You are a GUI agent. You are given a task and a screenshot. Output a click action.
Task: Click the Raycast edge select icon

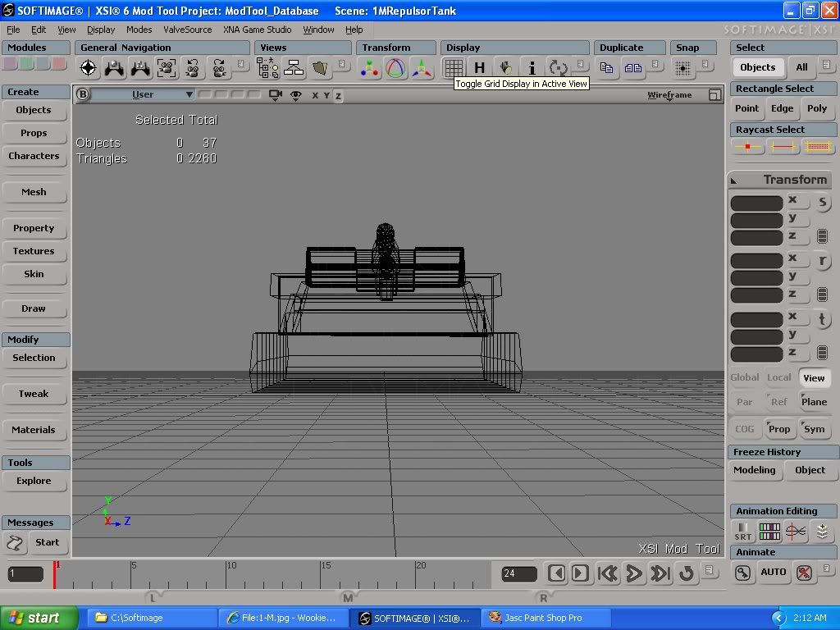pyautogui.click(x=782, y=146)
